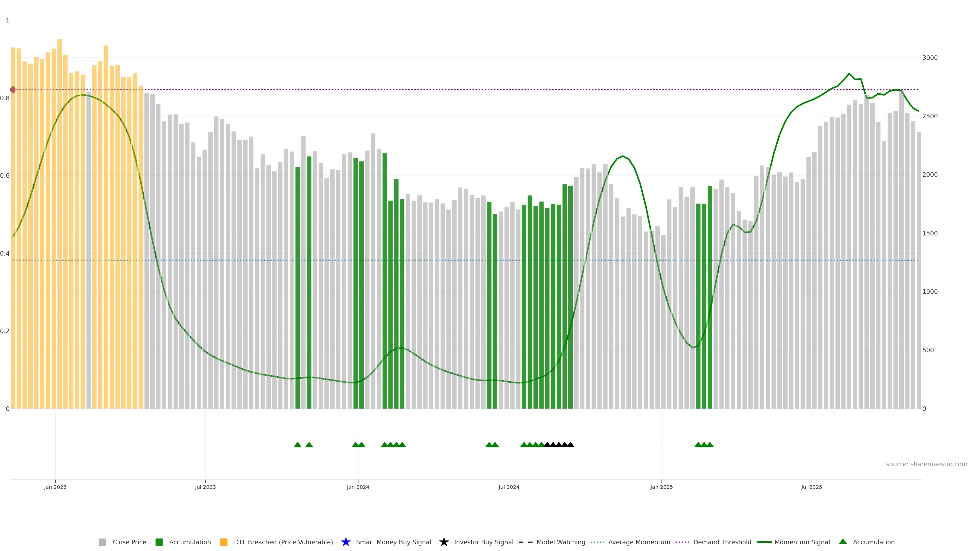Viewport: 980px width, 551px height.
Task: Click the momentum line peak after Jul 2025
Action: click(x=849, y=74)
